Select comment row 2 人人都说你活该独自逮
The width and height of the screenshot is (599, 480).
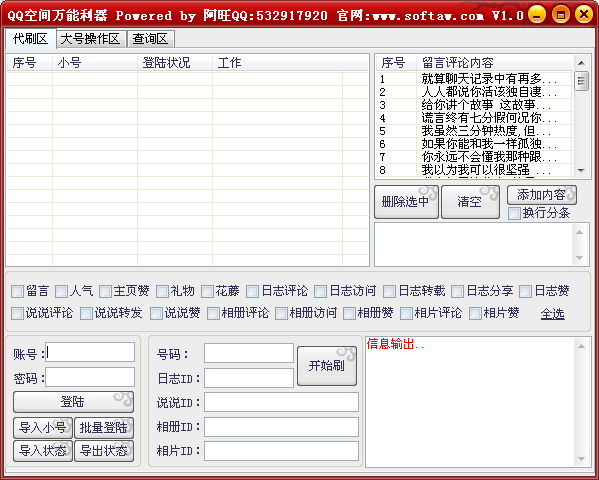(x=474, y=92)
